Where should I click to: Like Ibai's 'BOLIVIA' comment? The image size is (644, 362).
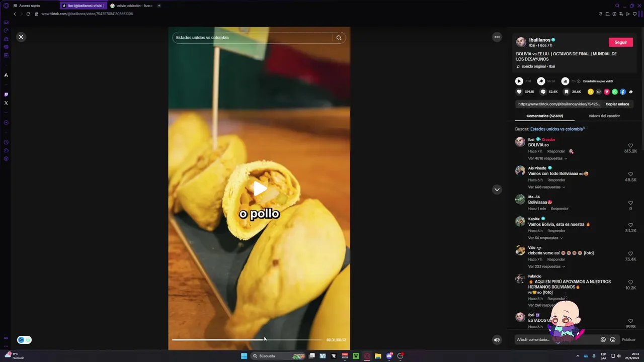click(x=630, y=146)
